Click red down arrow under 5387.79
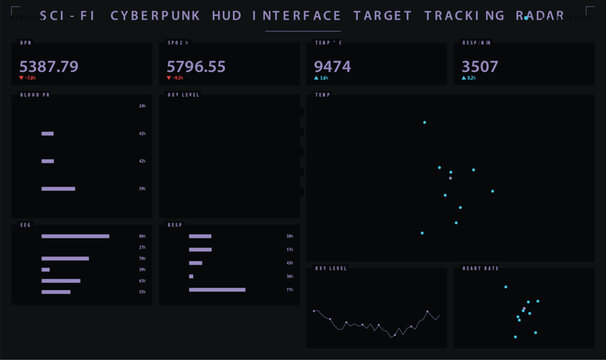The image size is (606, 360). pyautogui.click(x=22, y=78)
